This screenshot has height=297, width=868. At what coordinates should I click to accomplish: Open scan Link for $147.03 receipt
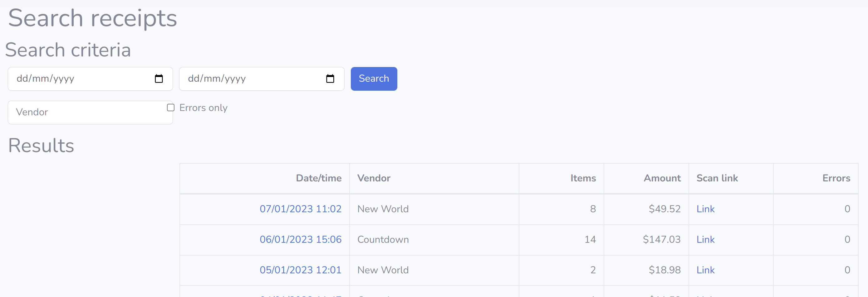(x=705, y=239)
